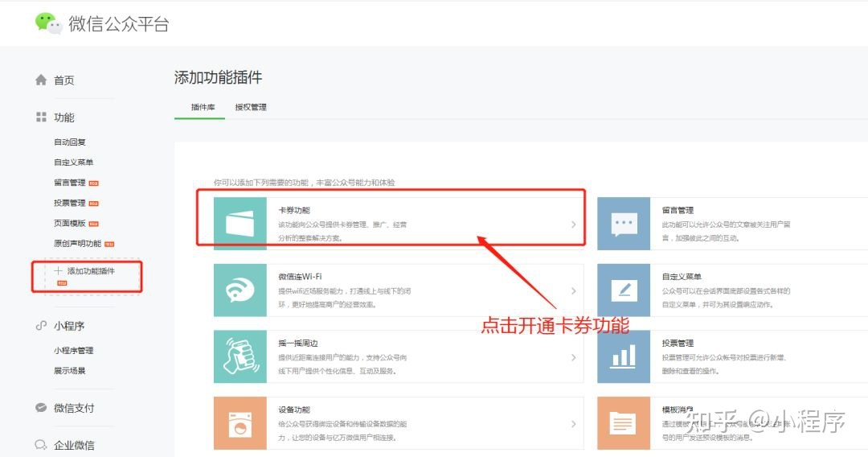Open 小程序管理 in the sidebar
868x457 pixels.
pyautogui.click(x=74, y=351)
